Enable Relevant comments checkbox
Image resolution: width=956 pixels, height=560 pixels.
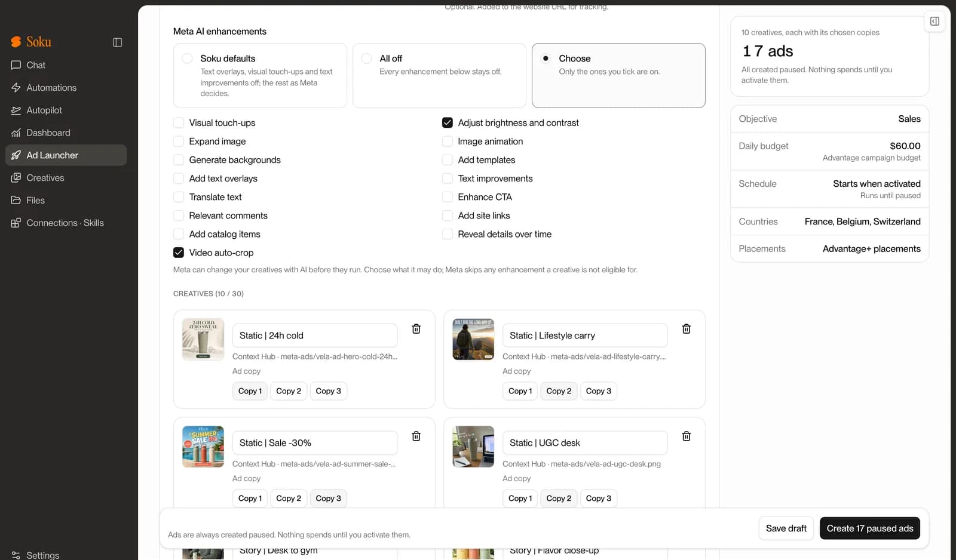[179, 216]
